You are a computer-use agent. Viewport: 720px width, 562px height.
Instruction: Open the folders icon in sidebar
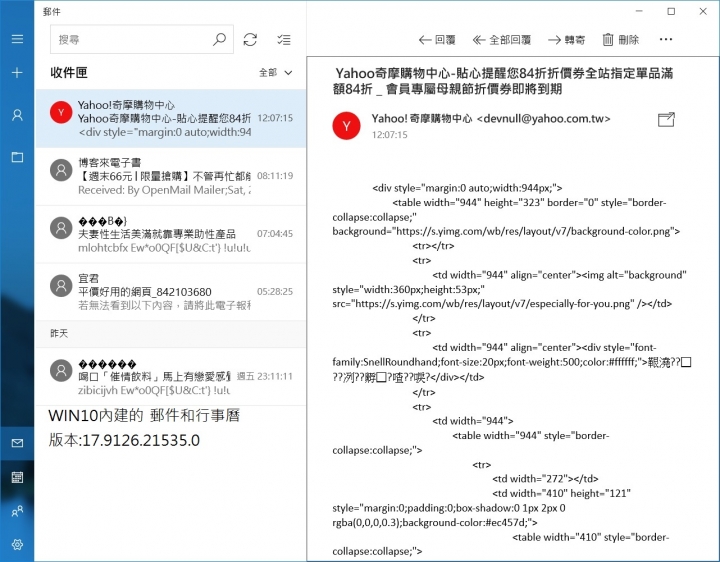coord(17,157)
